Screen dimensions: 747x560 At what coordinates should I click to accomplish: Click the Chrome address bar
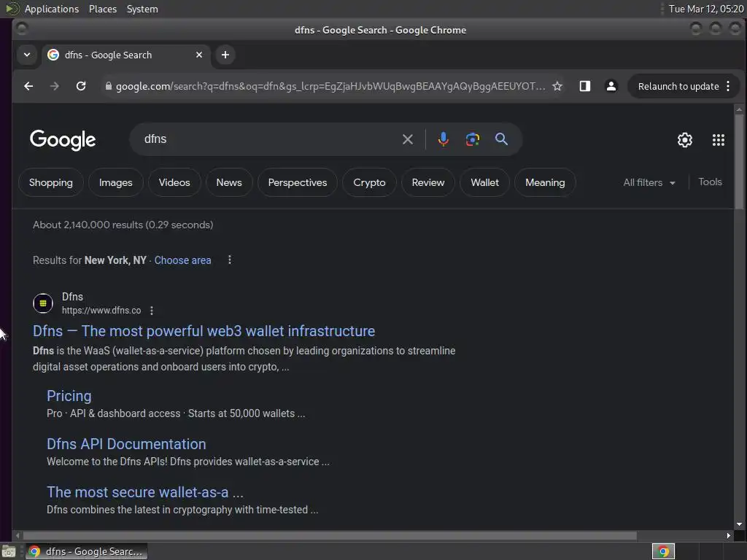329,86
